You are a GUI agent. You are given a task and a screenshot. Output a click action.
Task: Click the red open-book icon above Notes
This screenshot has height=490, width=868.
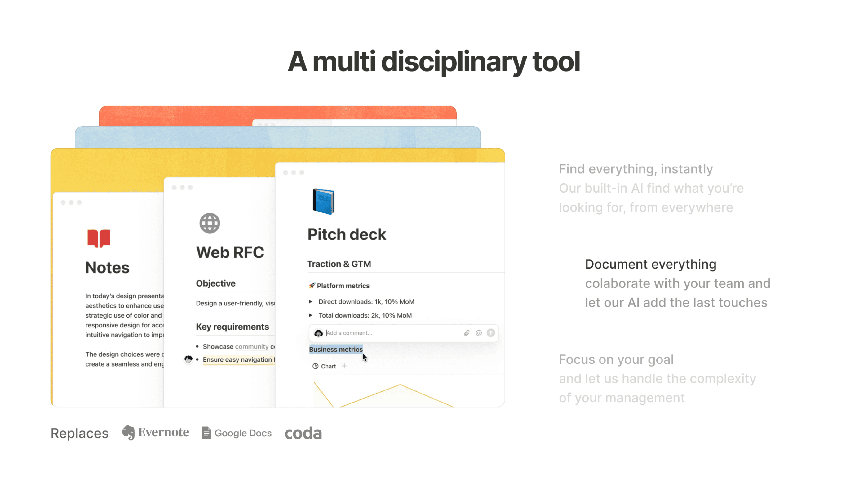[x=99, y=238]
